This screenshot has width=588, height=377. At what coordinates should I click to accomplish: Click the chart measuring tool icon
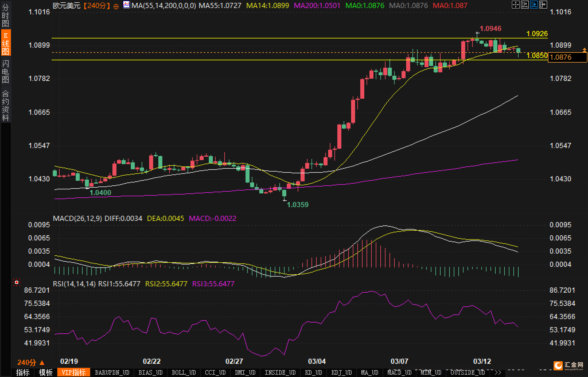pos(525,5)
